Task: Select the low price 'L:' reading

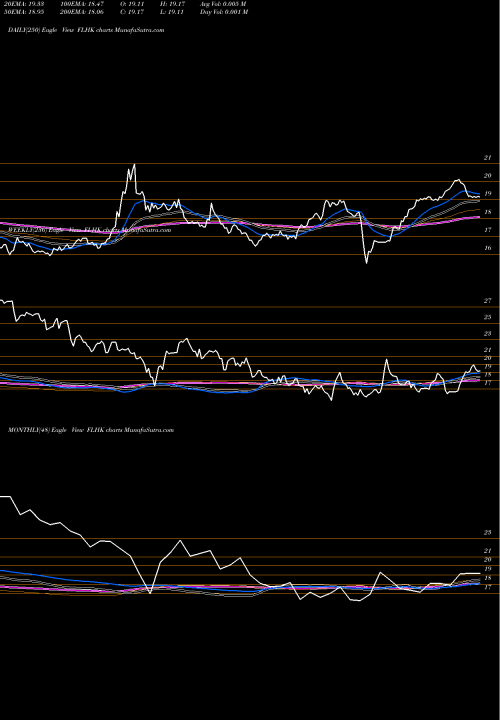Action: coord(173,12)
